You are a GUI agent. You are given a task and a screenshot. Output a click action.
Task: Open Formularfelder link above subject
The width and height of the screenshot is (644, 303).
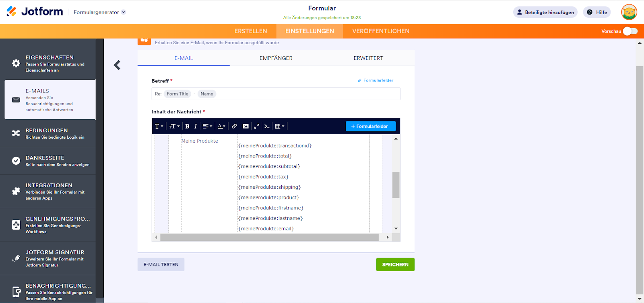tap(376, 80)
